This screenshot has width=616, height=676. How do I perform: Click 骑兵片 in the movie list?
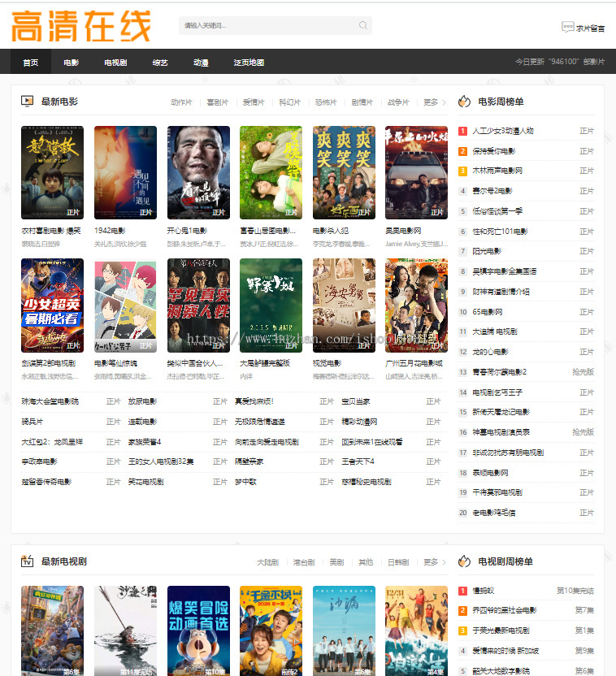coord(33,421)
